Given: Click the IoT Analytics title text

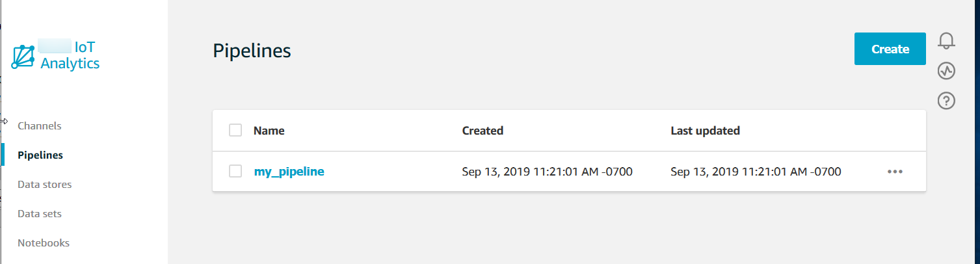Looking at the screenshot, I should 70,56.
